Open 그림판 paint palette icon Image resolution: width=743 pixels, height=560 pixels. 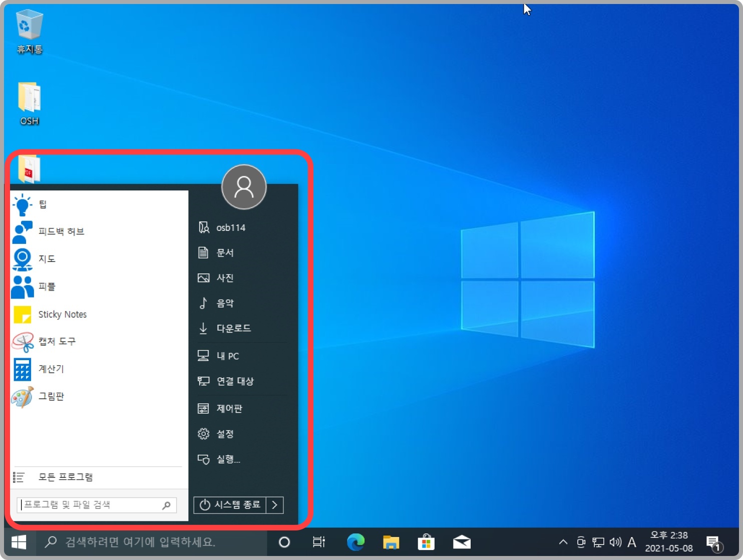[x=23, y=397]
